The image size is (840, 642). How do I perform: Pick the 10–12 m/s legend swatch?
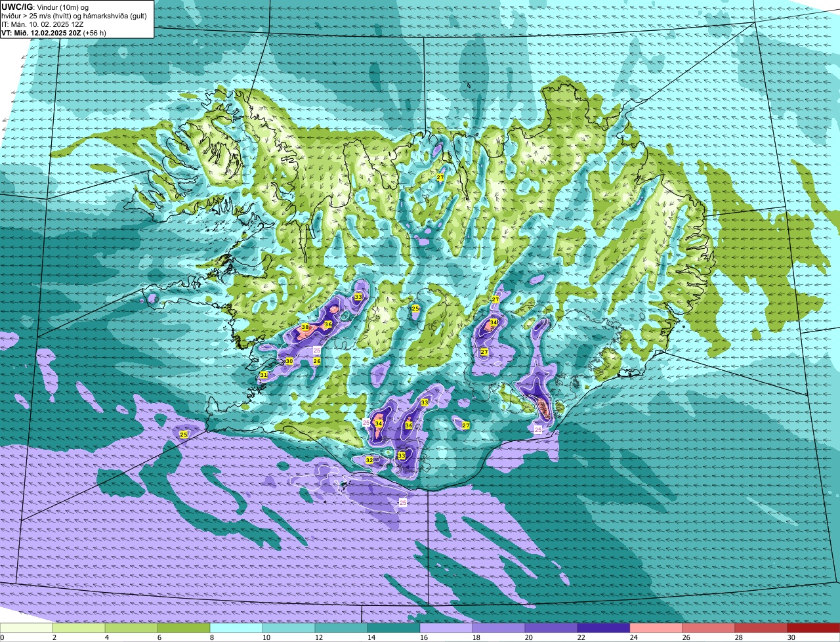click(289, 628)
